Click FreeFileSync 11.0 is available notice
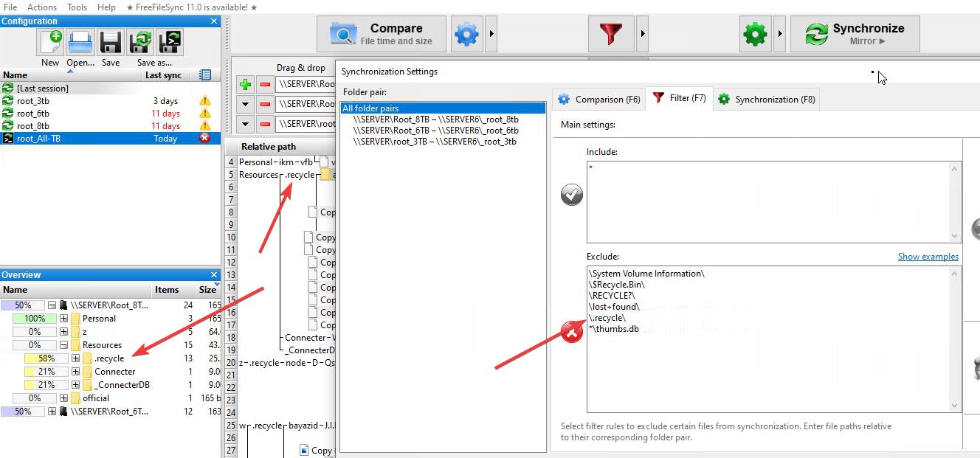The image size is (980, 458). point(192,7)
